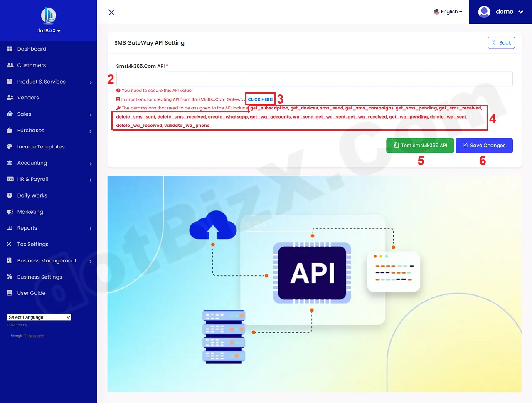
Task: Open the Select Language dropdown
Action: pos(39,317)
